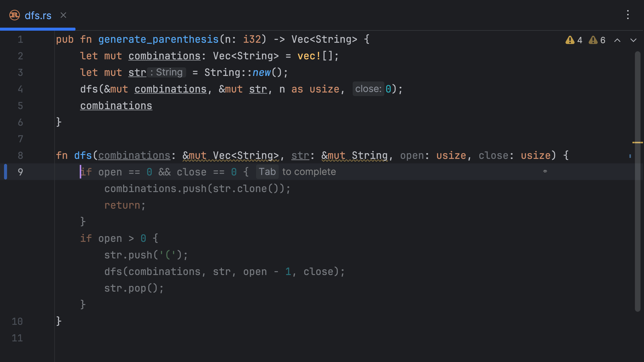Go to next highlighted error arrow

[x=633, y=40]
